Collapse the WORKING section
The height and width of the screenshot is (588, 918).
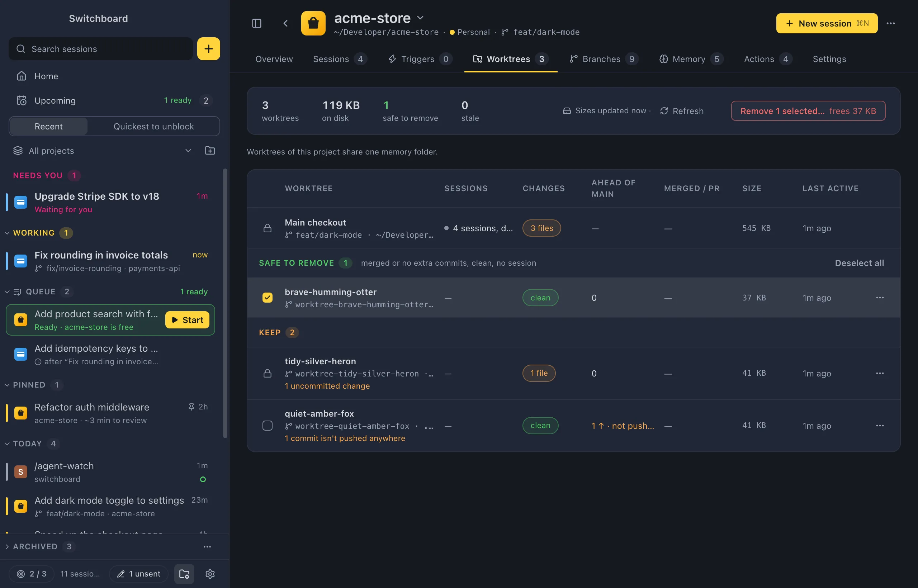pos(7,233)
